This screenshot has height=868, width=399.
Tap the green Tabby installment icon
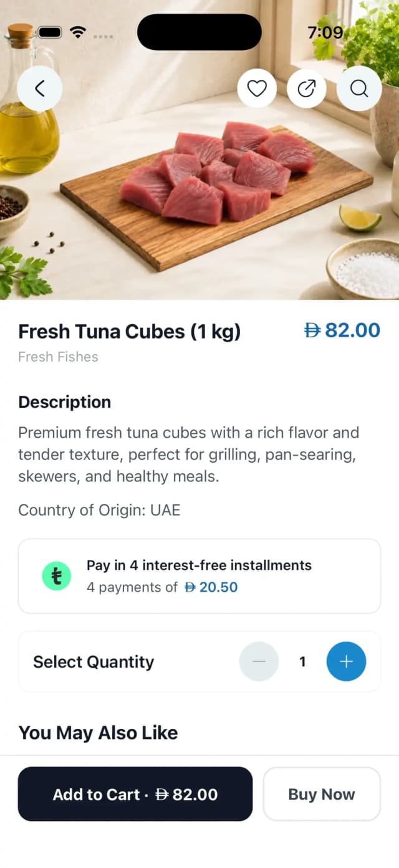tap(57, 576)
